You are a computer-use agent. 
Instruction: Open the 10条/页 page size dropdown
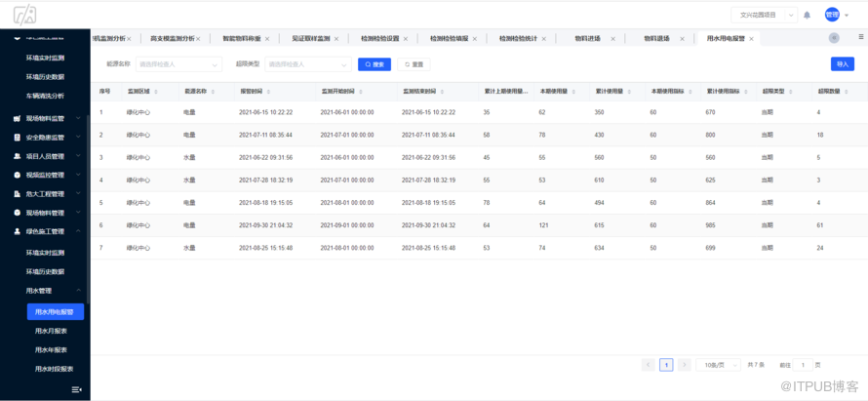(x=719, y=365)
